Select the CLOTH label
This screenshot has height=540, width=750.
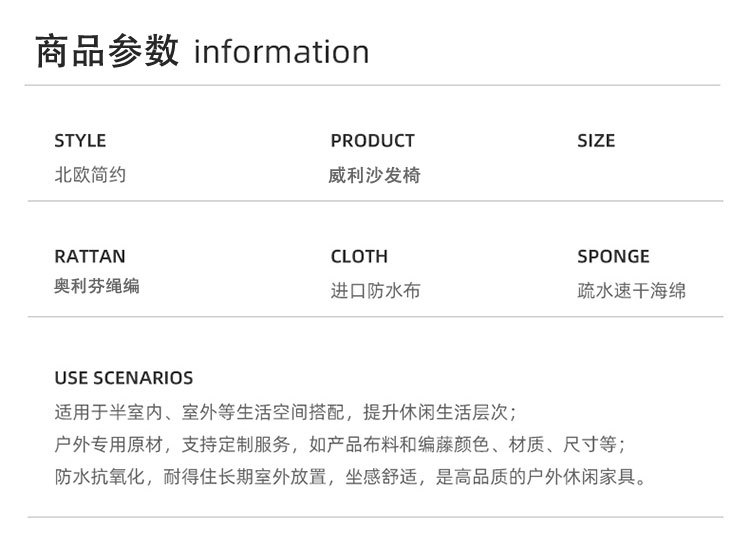point(359,256)
